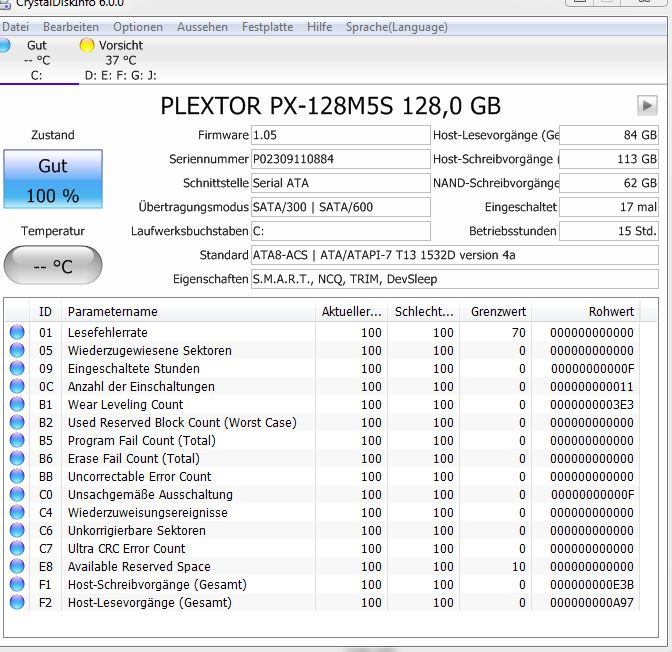Click the blue status icon for Lesefehlerrate
672x652 pixels.
[x=17, y=332]
